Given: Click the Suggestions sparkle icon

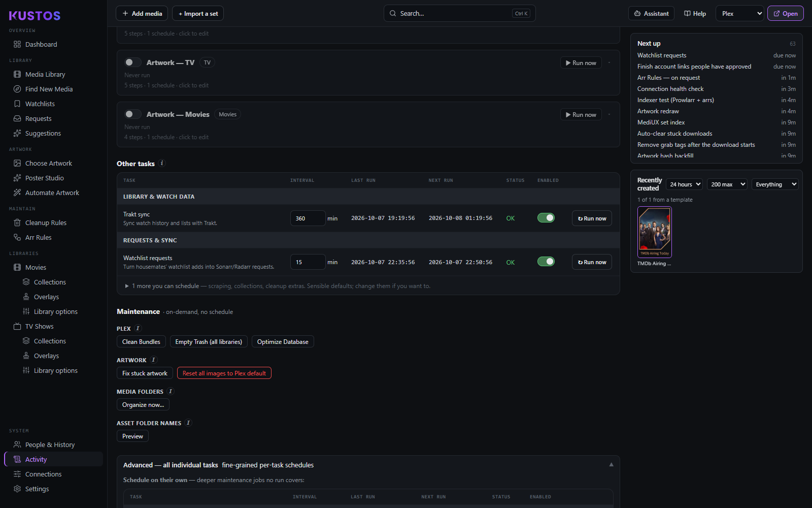Looking at the screenshot, I should 17,133.
